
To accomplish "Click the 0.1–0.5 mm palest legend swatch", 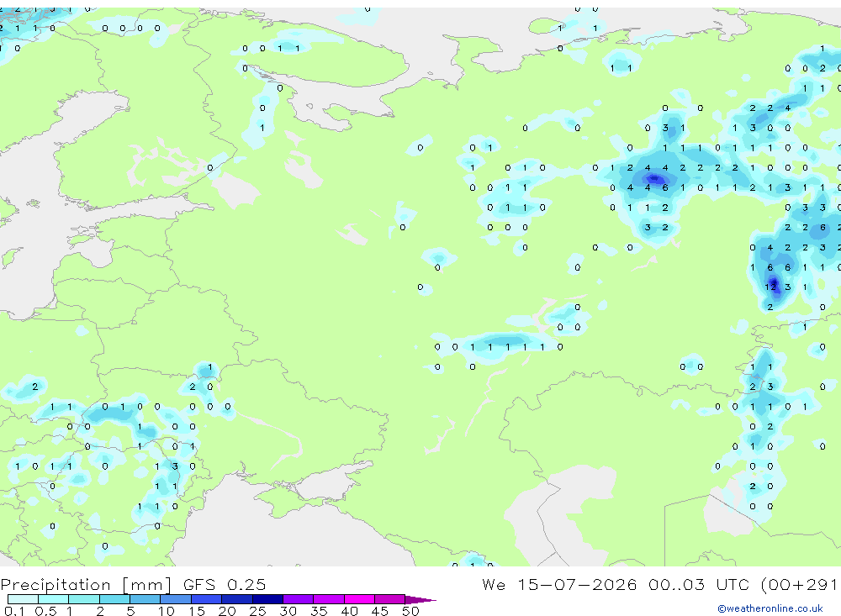I will pos(23,599).
